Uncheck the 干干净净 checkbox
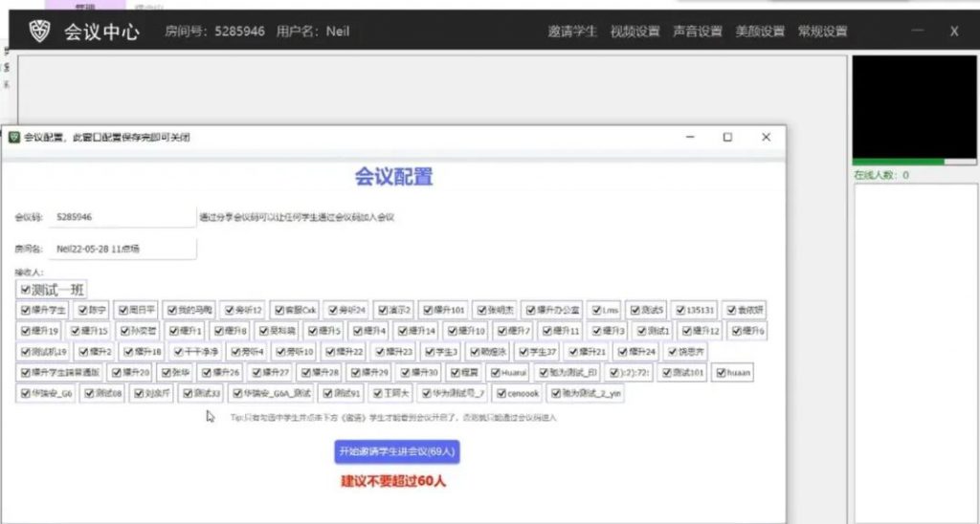The image size is (980, 524). pos(179,352)
